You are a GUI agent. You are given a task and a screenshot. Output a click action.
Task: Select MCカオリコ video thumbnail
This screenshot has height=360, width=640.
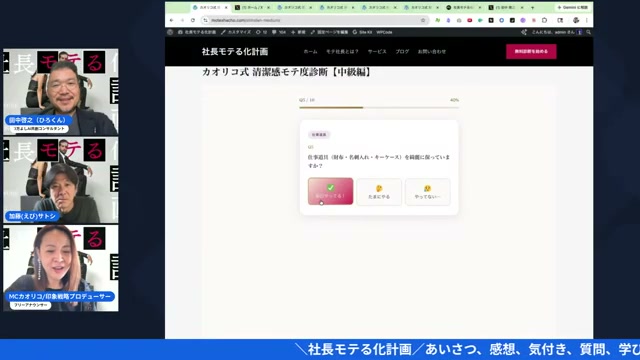[61, 268]
